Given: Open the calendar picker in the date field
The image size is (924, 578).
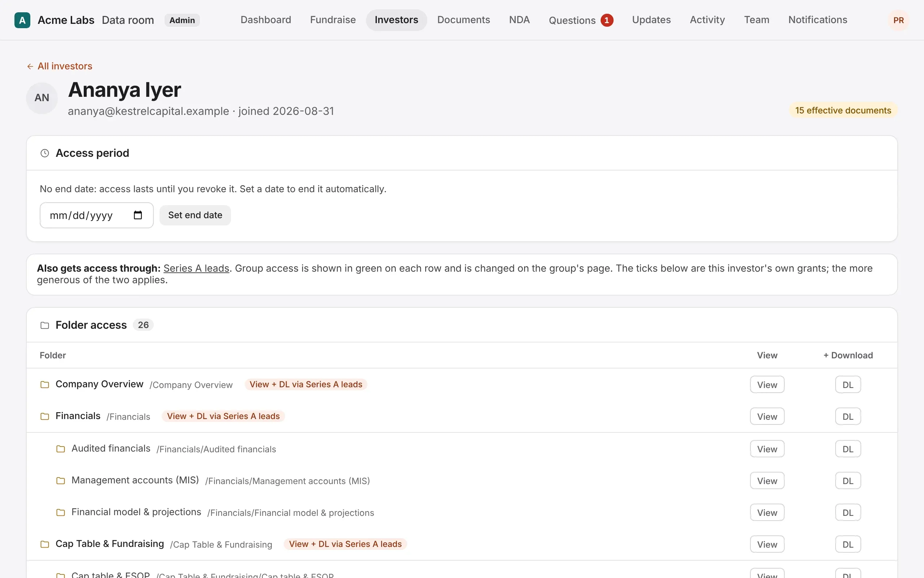Looking at the screenshot, I should click(x=138, y=215).
